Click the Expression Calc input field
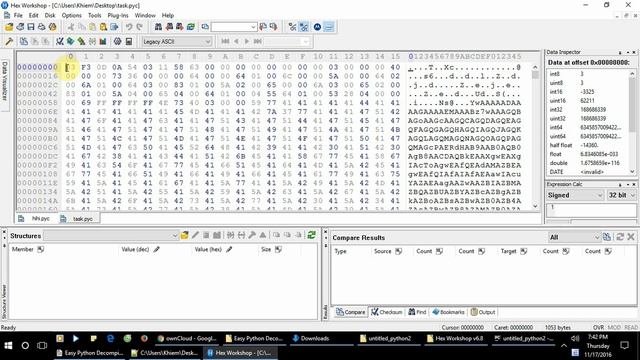640x360 pixels. coord(591,210)
